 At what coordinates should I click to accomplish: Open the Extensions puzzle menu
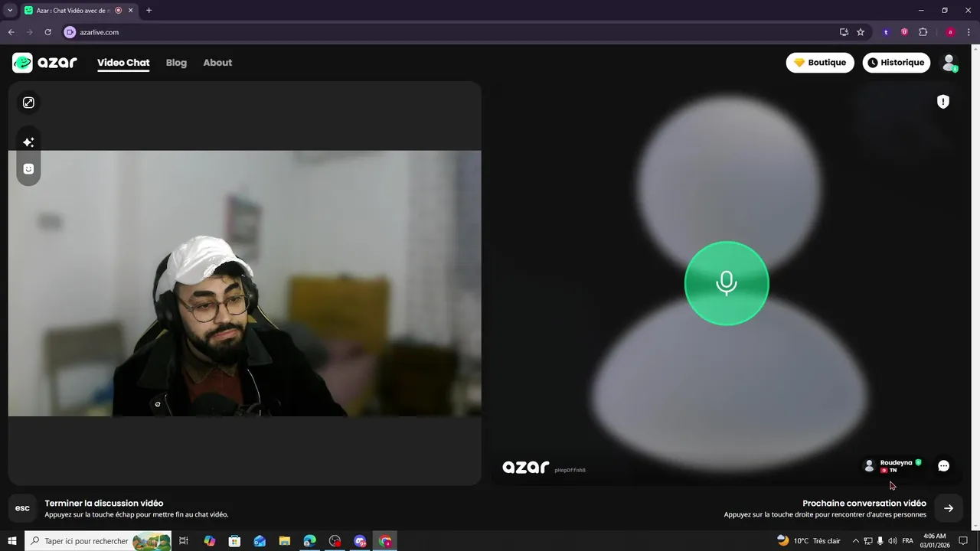pyautogui.click(x=923, y=32)
